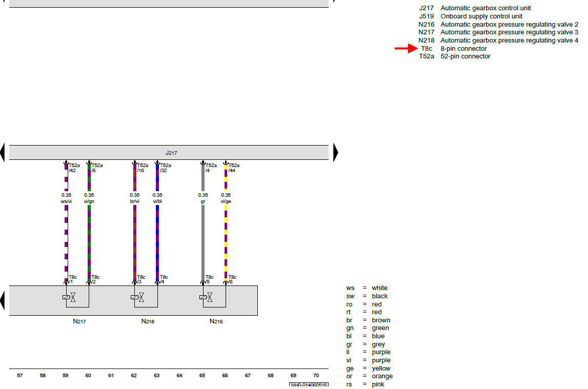Image resolution: width=588 pixels, height=389 pixels.
Task: Click the T8c /1 connector pin label
Action: click(72, 279)
